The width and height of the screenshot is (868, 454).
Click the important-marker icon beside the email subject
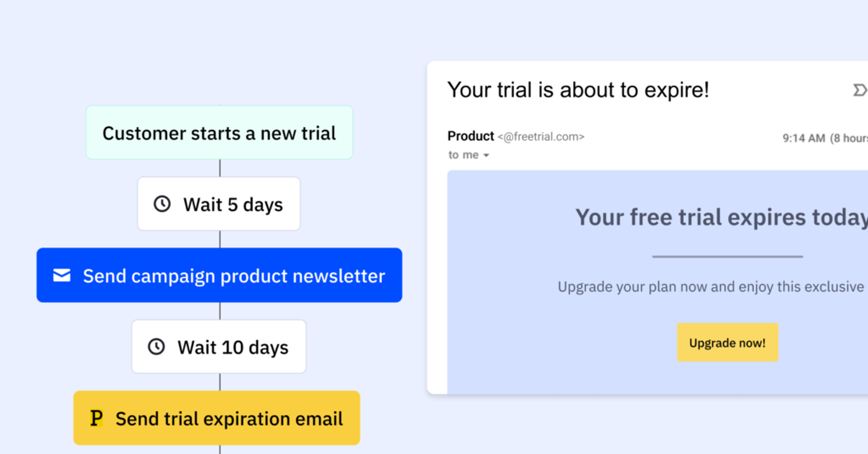pyautogui.click(x=859, y=90)
